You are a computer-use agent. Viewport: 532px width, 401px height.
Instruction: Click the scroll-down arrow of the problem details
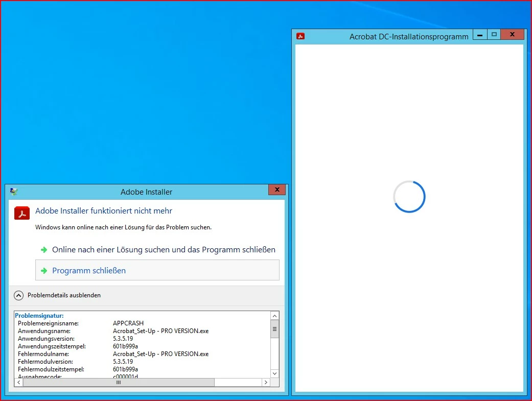pyautogui.click(x=275, y=373)
